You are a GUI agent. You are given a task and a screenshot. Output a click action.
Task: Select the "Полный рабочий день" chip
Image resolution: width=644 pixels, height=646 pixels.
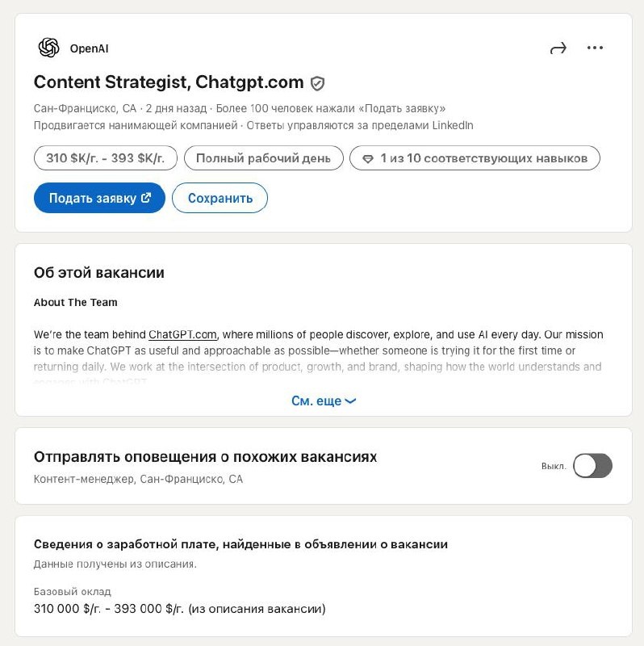pyautogui.click(x=263, y=158)
